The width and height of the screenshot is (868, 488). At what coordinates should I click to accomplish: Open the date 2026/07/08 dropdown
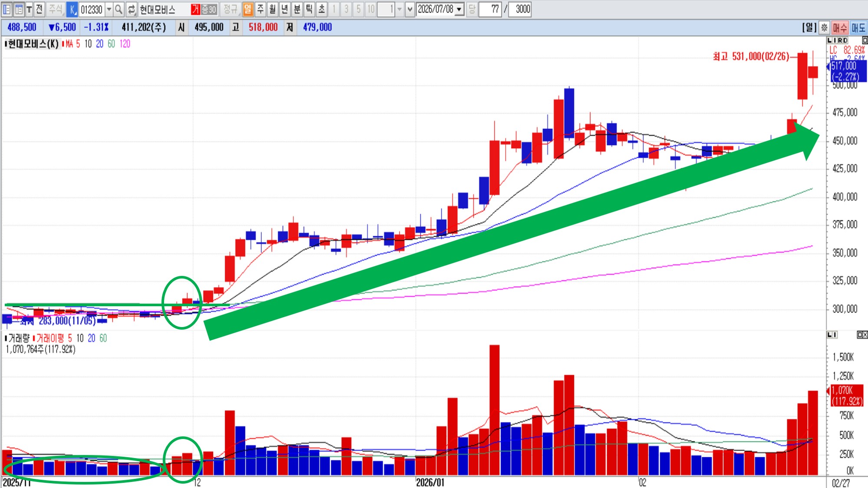[x=459, y=9]
